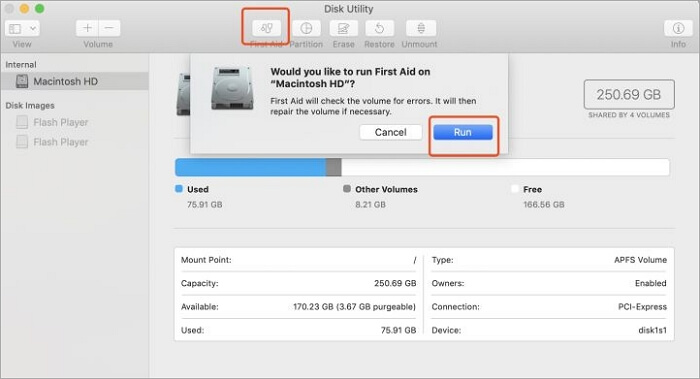Open the Partition tool
Viewport: 700px width, 379px height.
click(x=306, y=28)
